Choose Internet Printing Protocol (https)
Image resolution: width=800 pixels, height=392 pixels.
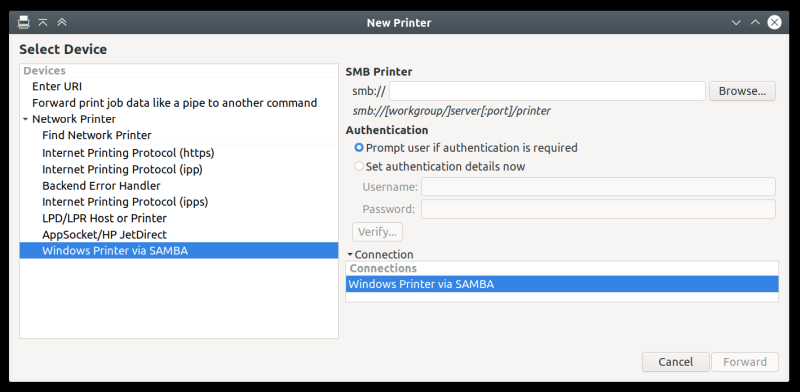[179, 153]
